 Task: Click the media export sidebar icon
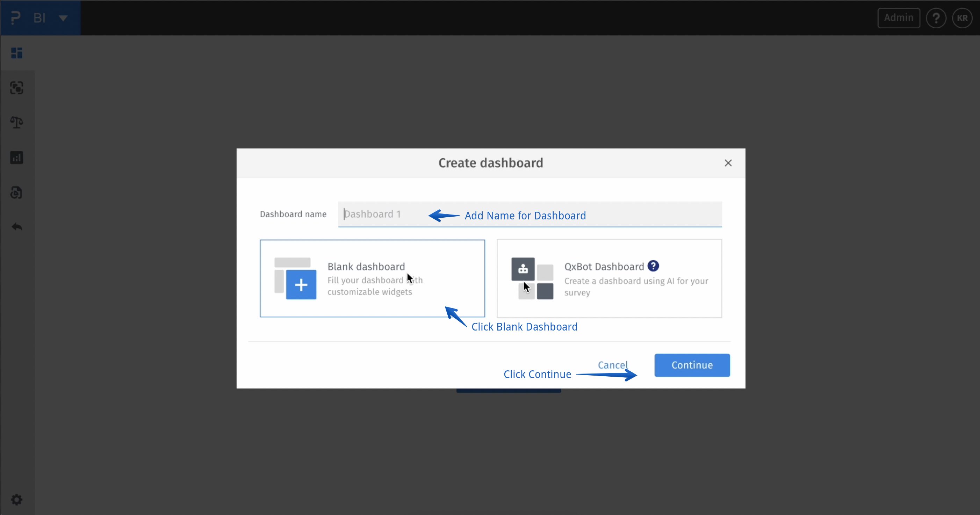(17, 193)
